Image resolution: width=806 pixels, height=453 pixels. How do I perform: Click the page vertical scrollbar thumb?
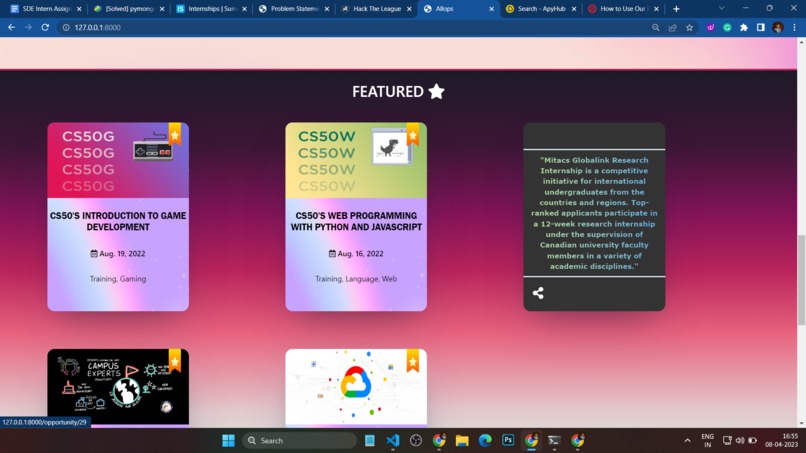click(x=801, y=280)
